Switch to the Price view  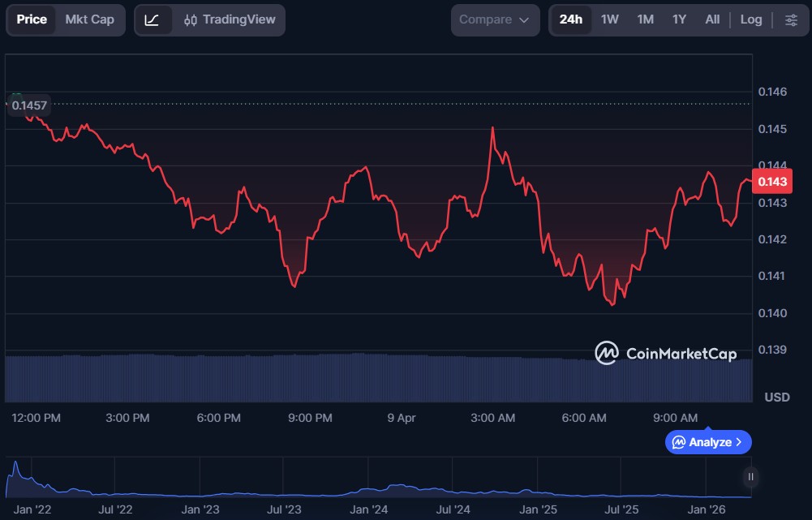[32, 19]
